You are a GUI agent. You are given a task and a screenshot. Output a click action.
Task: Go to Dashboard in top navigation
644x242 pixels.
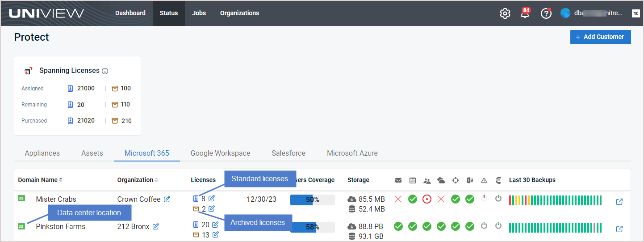(130, 13)
